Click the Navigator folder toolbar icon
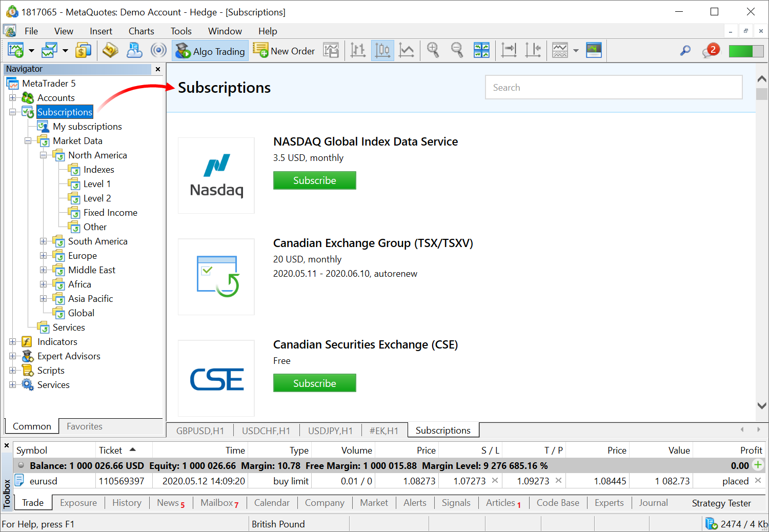 pos(110,51)
